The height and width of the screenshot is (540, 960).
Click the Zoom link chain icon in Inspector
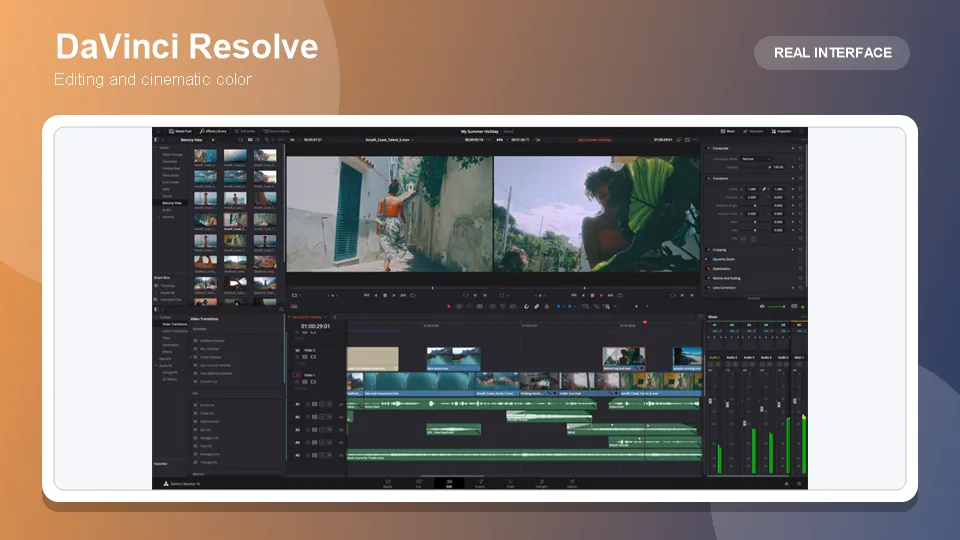(764, 189)
